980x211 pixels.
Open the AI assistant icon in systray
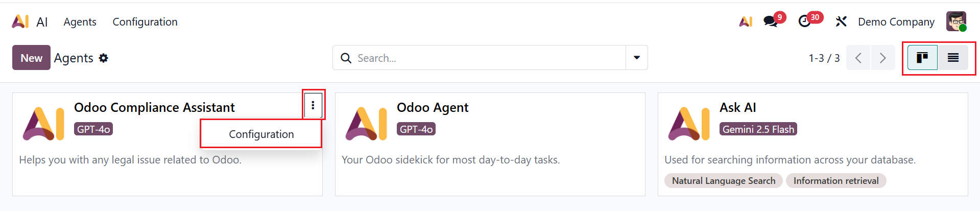point(746,21)
